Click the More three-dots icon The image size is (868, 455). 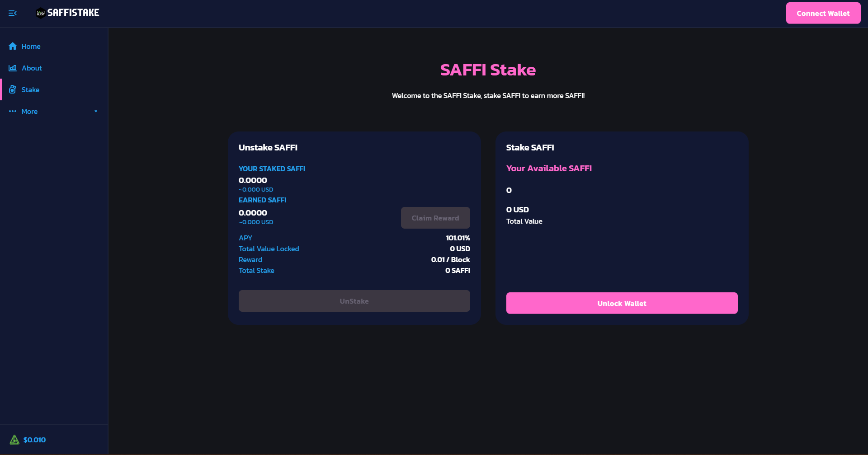click(13, 111)
